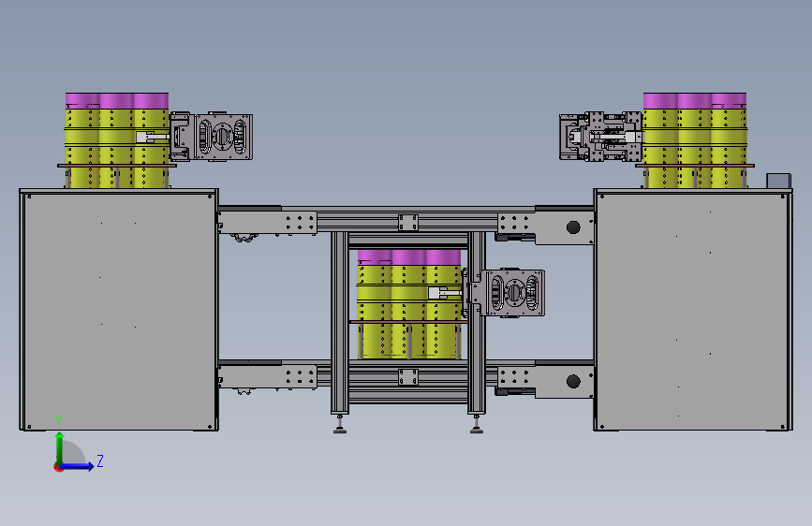Pick the gripper mechanism beside the center cylinder stack
The image size is (812, 526).
(x=503, y=293)
